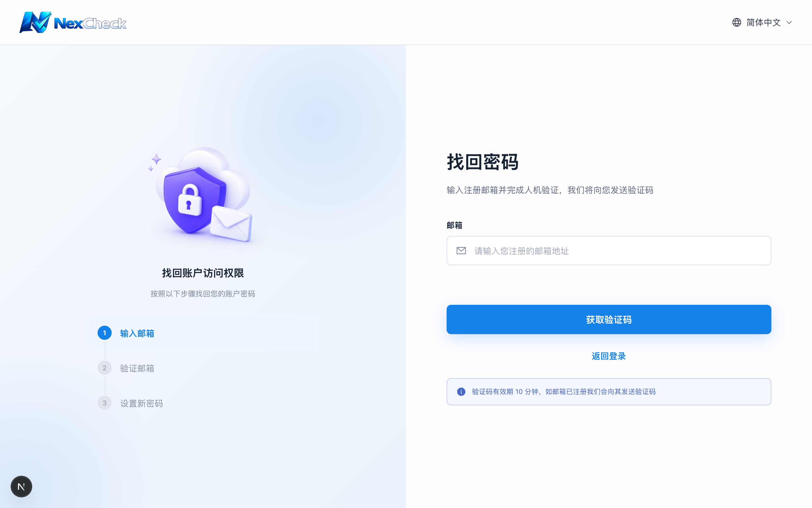The width and height of the screenshot is (812, 508).
Task: Open the 简体中文 language dropdown
Action: point(762,23)
